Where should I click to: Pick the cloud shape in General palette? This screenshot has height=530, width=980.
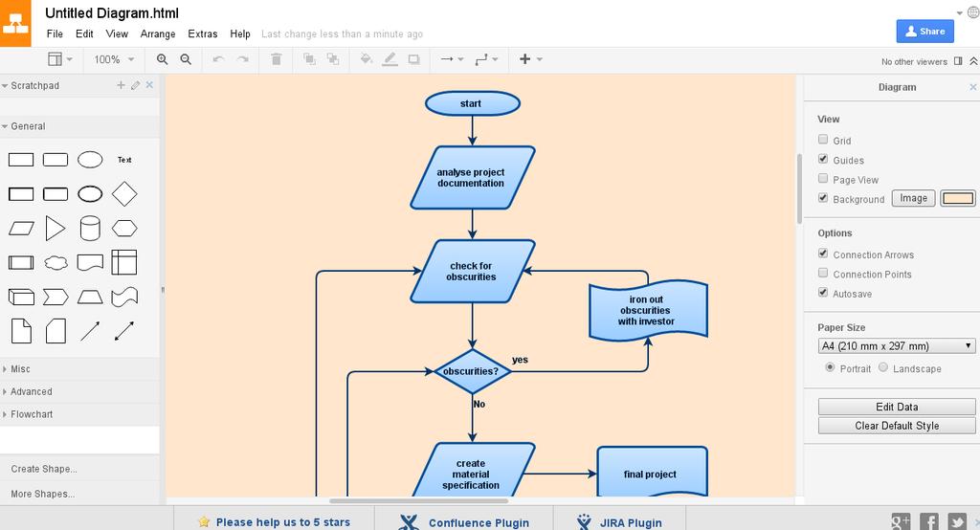(x=56, y=262)
